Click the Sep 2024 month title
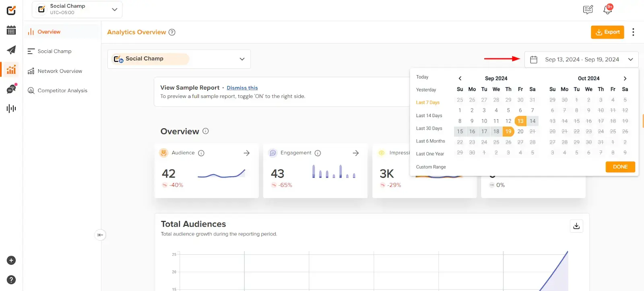644x291 pixels. (496, 78)
